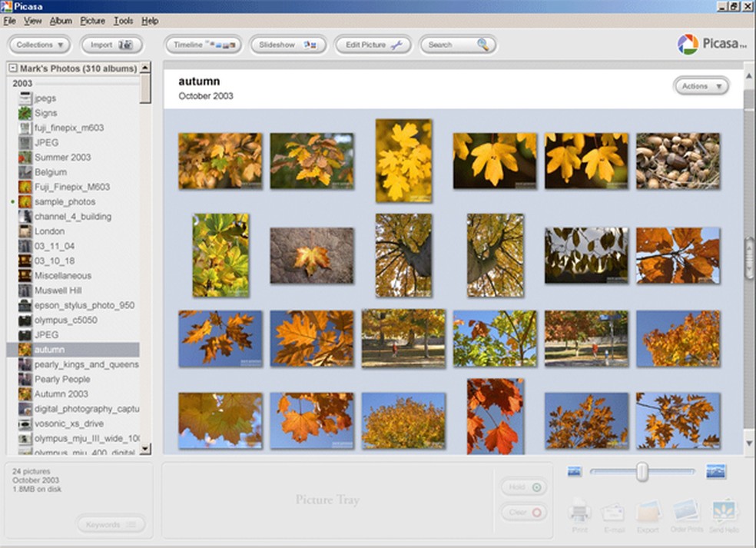Click the large thumbnail size icon
The image size is (756, 548).
(x=715, y=471)
